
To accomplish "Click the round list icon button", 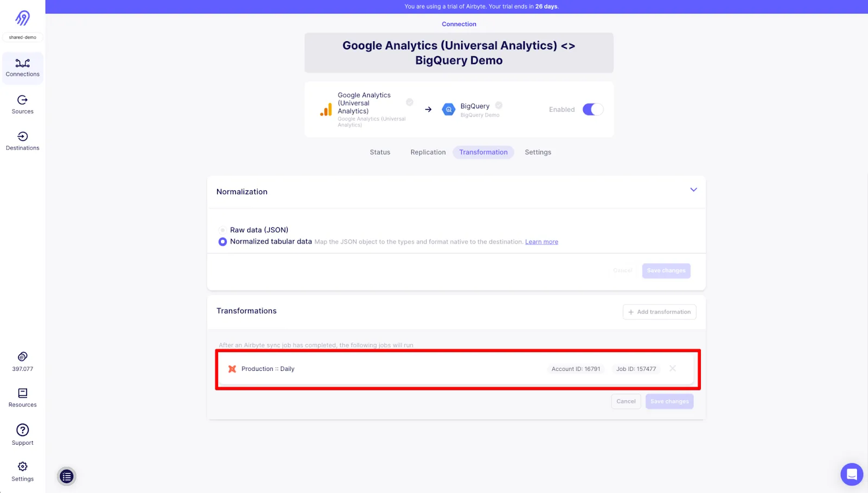I will point(67,476).
